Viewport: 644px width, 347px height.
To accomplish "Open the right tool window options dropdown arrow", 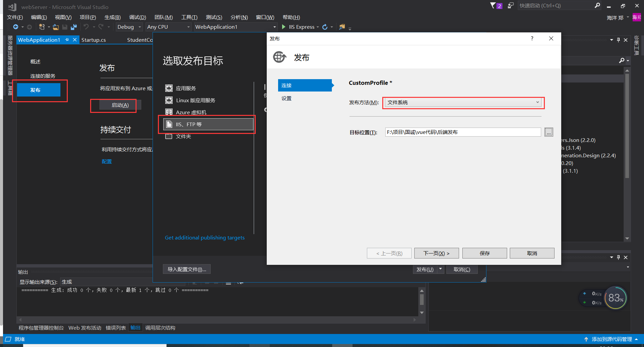I will tap(612, 40).
